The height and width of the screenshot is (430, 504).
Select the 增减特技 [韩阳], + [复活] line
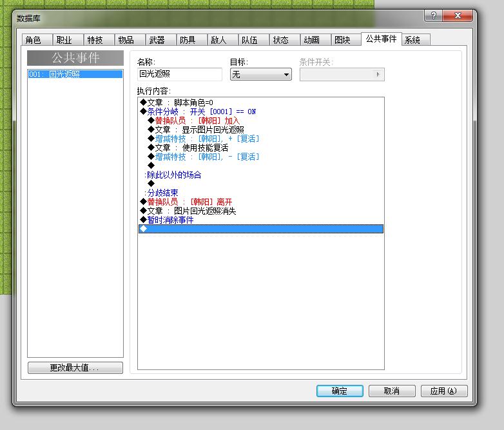(260, 139)
